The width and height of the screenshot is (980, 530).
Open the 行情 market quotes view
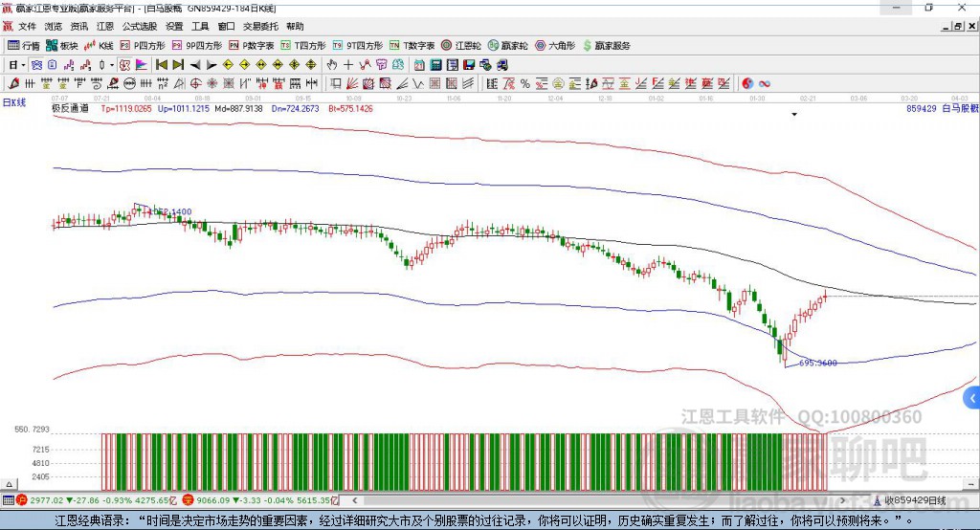[24, 45]
